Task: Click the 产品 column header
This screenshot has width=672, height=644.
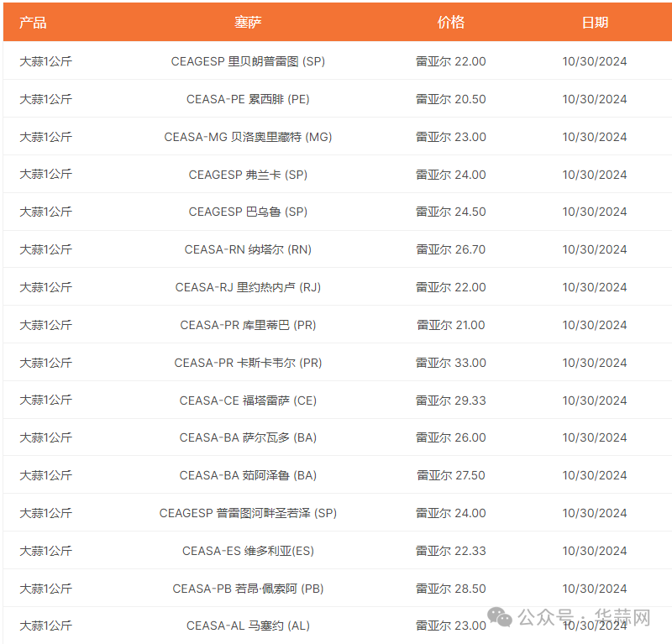Action: (33, 23)
